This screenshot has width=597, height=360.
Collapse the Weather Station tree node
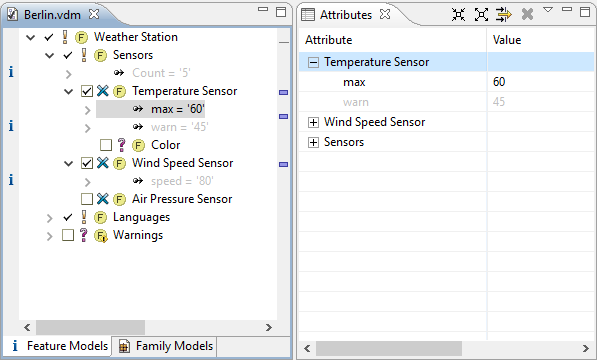(x=30, y=37)
